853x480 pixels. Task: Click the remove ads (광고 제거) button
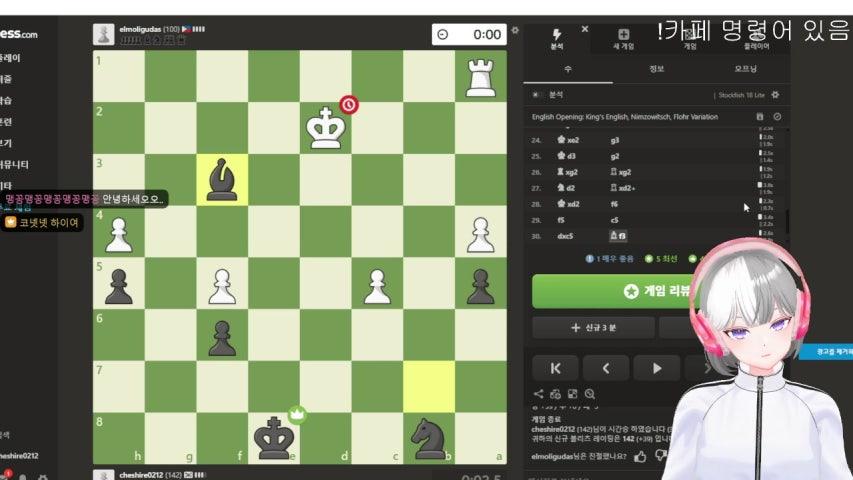coord(826,352)
